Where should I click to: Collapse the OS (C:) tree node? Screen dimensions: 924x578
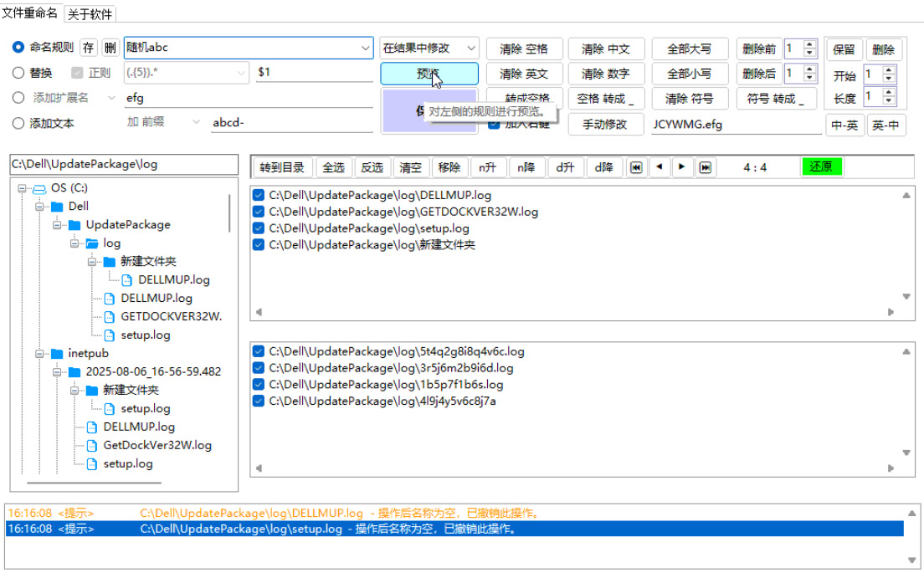pyautogui.click(x=22, y=188)
